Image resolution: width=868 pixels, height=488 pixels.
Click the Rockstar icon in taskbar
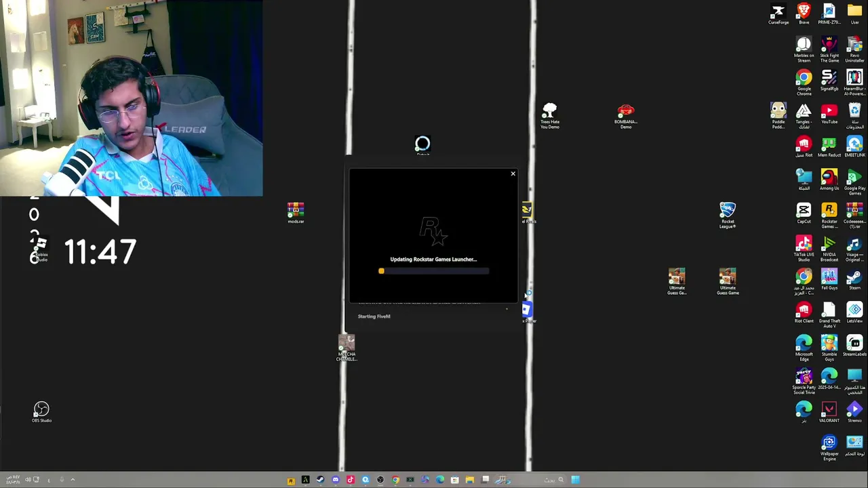pyautogui.click(x=291, y=481)
